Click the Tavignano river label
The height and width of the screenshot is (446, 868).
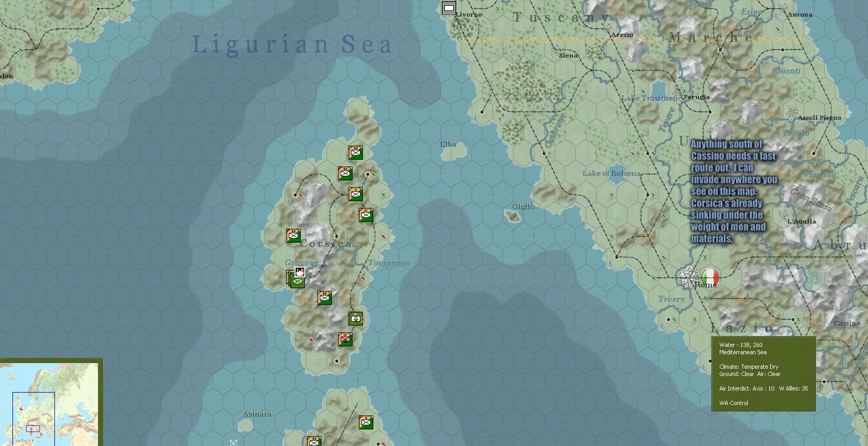(389, 263)
